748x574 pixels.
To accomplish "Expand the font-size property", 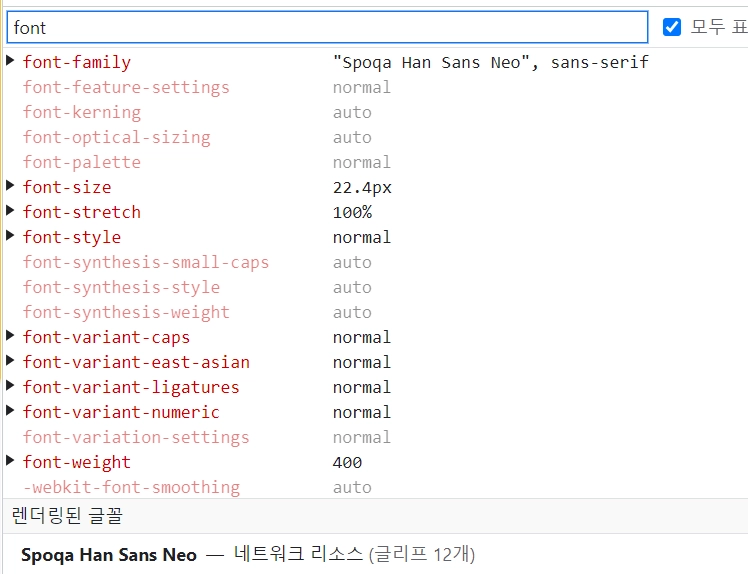I will tap(10, 187).
